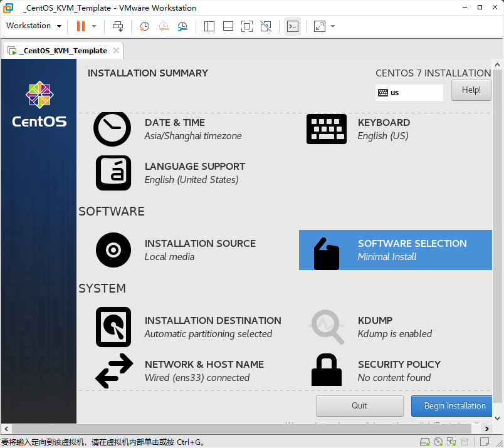Pause the virtual machine
504x448 pixels.
coord(81,26)
